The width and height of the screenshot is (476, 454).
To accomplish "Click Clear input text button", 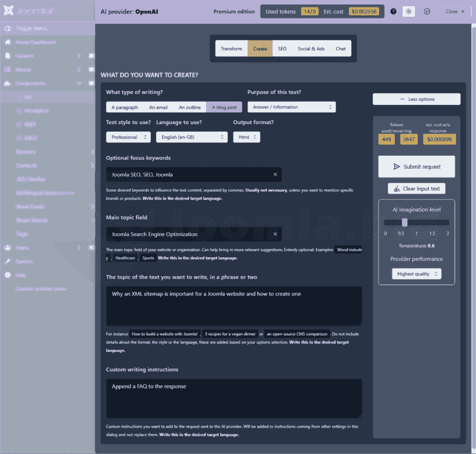I will coord(417,188).
